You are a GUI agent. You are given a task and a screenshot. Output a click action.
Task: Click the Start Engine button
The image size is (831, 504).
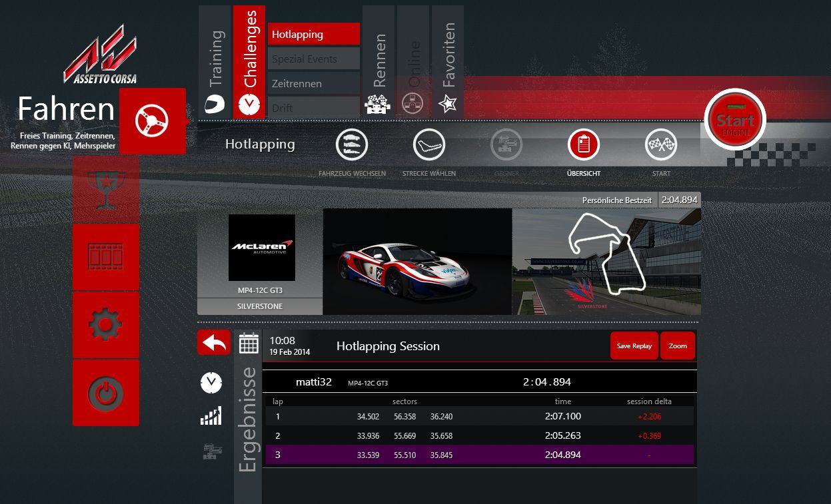735,120
